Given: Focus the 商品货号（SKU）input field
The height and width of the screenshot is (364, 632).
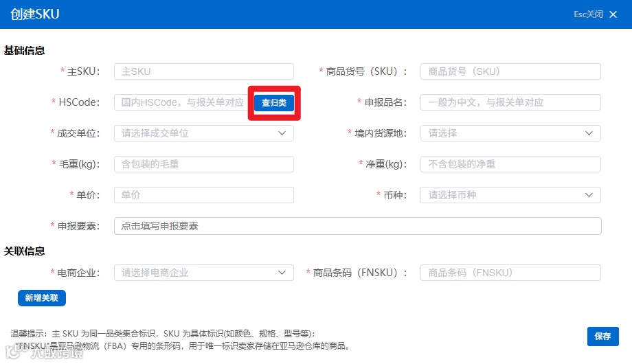Looking at the screenshot, I should click(510, 71).
